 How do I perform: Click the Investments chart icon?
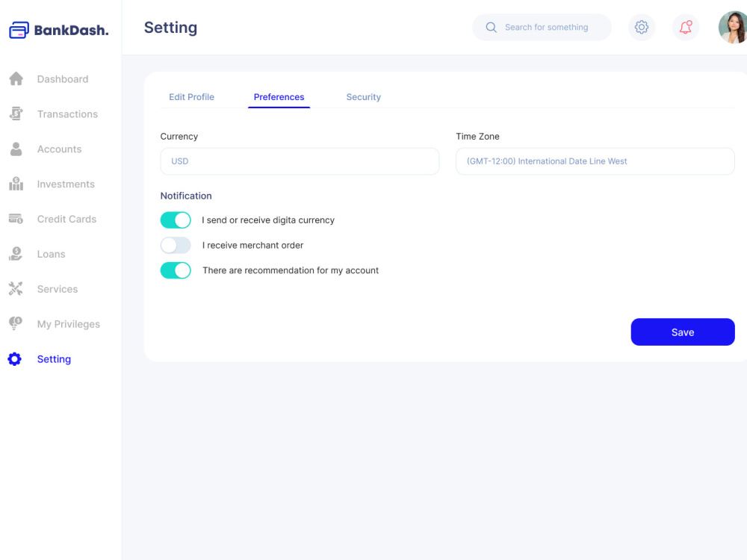point(16,184)
